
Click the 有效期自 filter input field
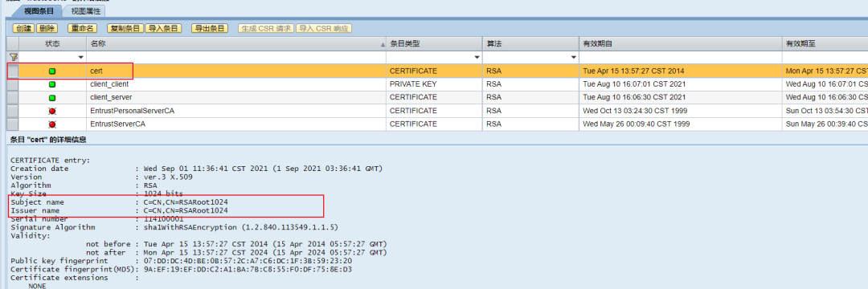pyautogui.click(x=681, y=57)
